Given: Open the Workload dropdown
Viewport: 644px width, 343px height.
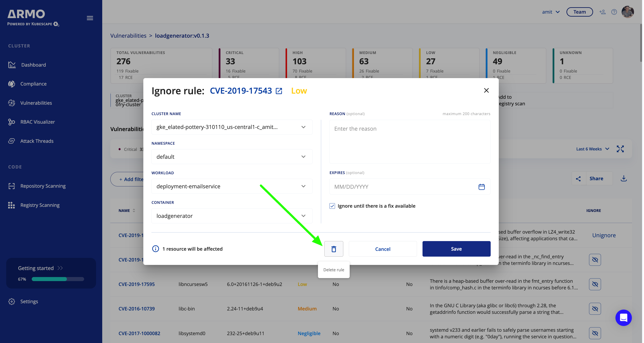Looking at the screenshot, I should pos(303,186).
